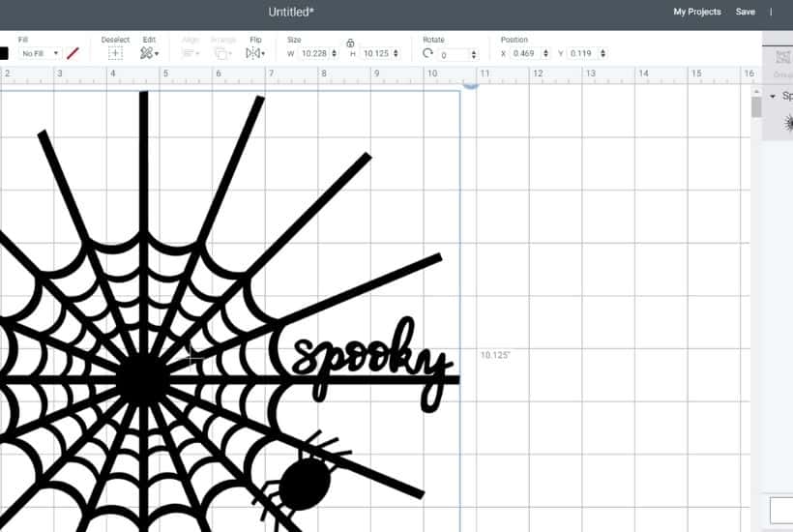The width and height of the screenshot is (793, 532).
Task: Click the blank canvas color box
Action: pyautogui.click(x=781, y=511)
